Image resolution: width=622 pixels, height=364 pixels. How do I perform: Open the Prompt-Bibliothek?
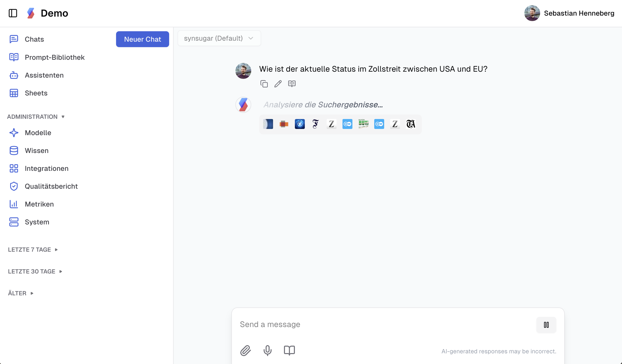pyautogui.click(x=55, y=57)
